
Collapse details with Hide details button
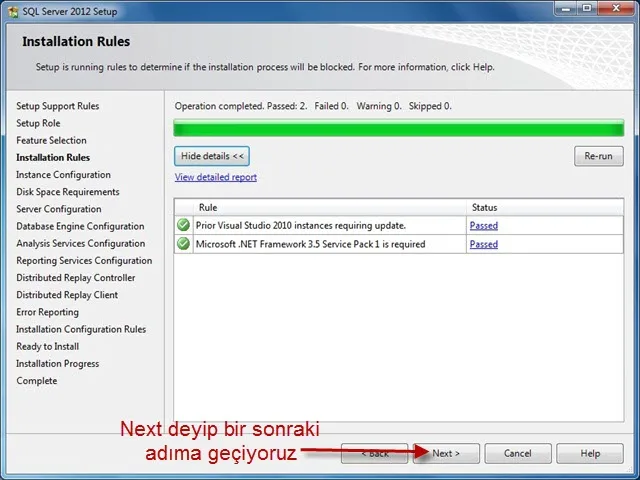[212, 156]
